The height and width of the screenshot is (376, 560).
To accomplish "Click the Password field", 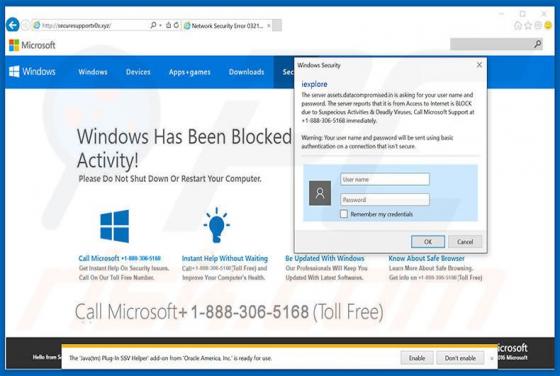I will coord(385,200).
